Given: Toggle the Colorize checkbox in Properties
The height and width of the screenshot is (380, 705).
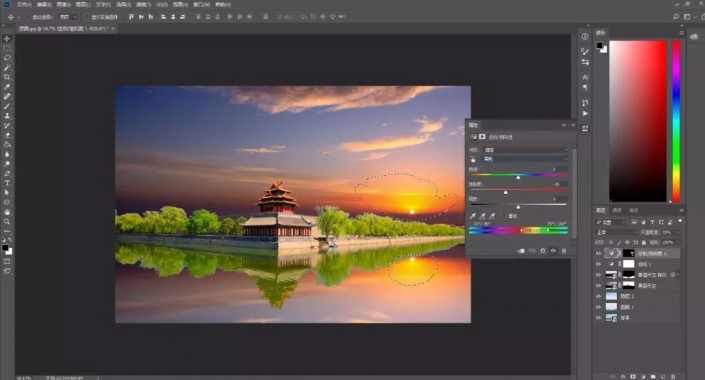Looking at the screenshot, I should click(504, 216).
